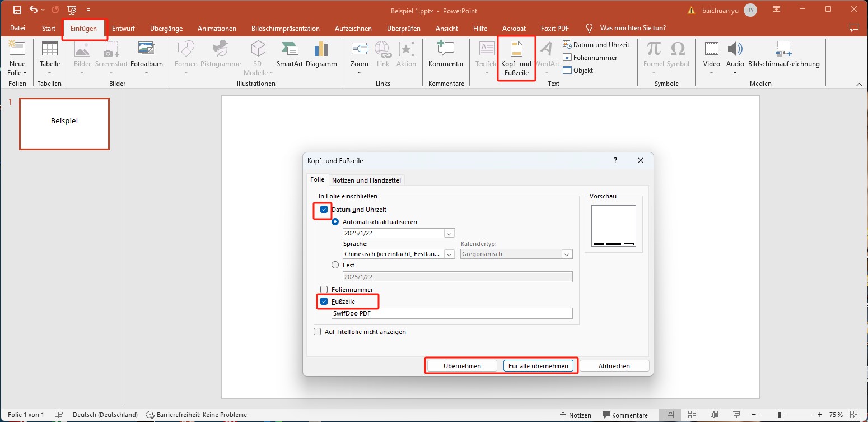Insert Foliennummer from ribbon
This screenshot has height=422, width=868.
pos(590,57)
